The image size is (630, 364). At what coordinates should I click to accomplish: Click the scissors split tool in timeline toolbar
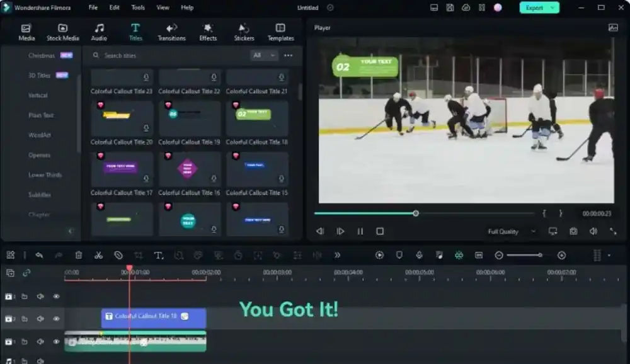[x=98, y=255]
